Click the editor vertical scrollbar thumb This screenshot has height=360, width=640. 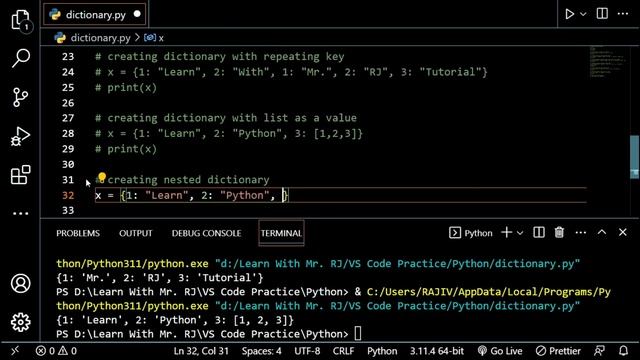(635, 157)
